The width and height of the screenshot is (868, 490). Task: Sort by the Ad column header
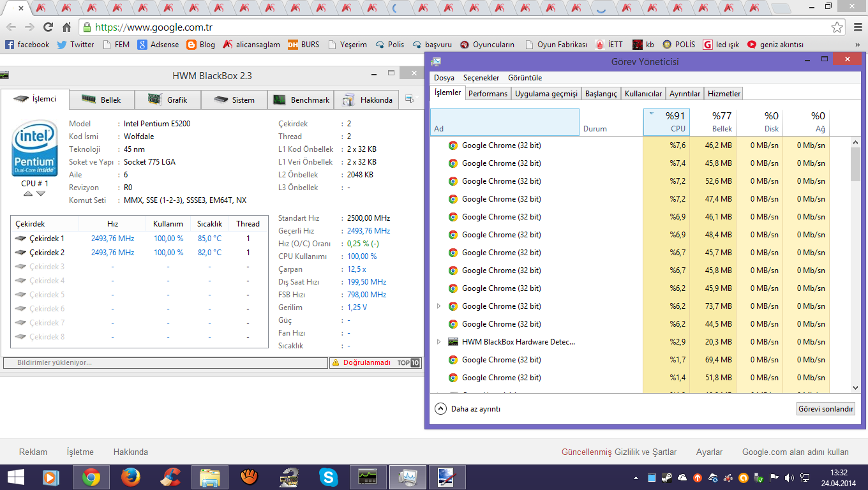[504, 122]
